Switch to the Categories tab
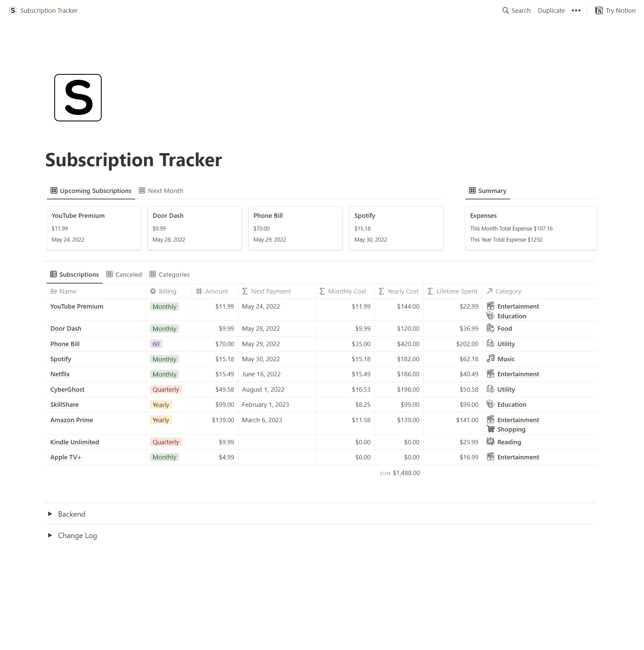 tap(174, 274)
